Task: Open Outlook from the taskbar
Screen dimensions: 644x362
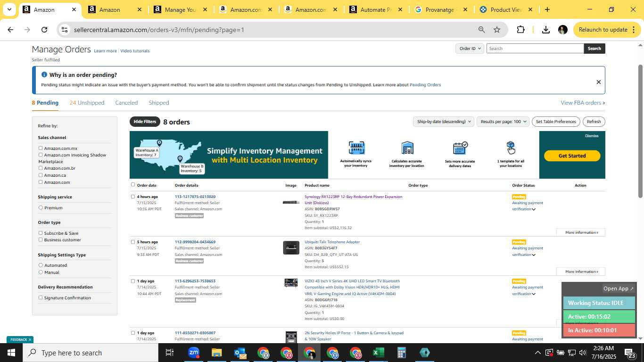Action: pos(240,353)
